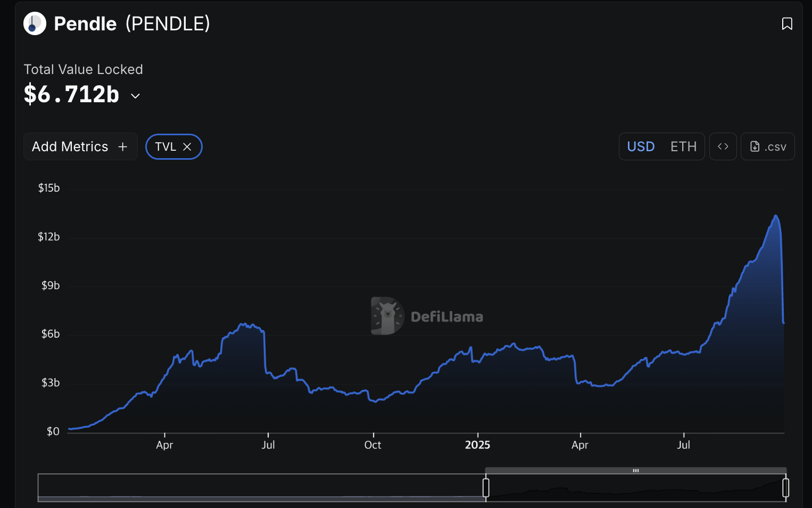The width and height of the screenshot is (812, 508).
Task: Select the right range slider handle
Action: tap(785, 488)
